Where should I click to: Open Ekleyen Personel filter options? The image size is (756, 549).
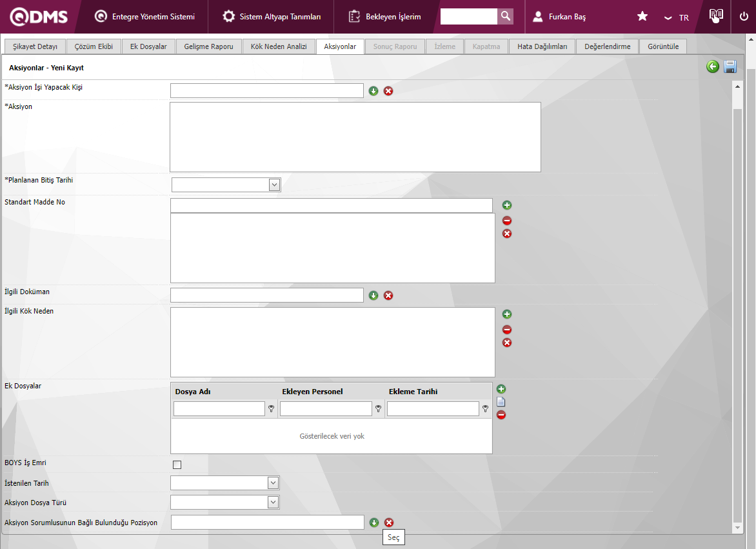pos(379,409)
